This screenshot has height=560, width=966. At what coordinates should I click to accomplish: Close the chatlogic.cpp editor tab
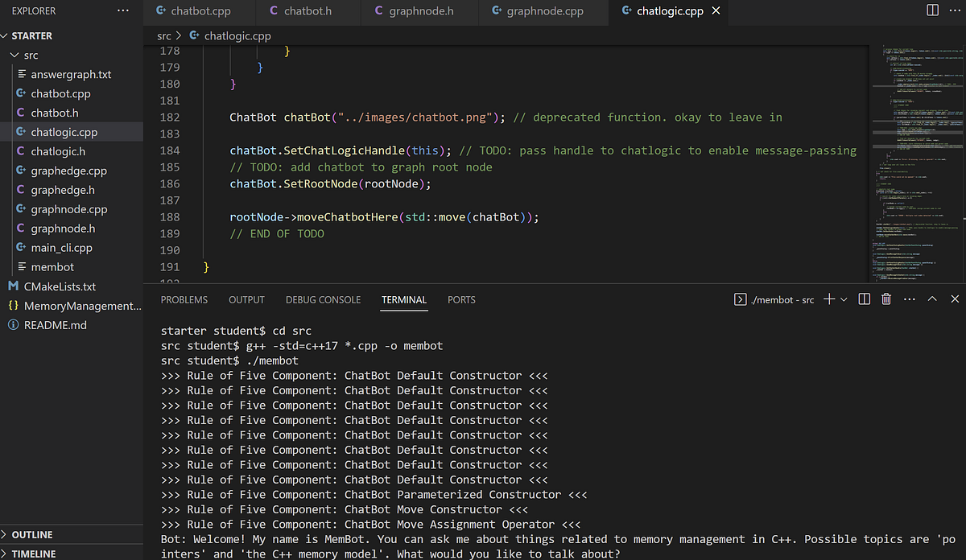(716, 11)
